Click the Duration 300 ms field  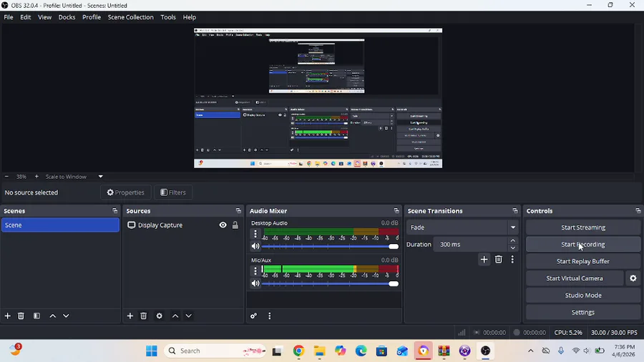point(470,244)
